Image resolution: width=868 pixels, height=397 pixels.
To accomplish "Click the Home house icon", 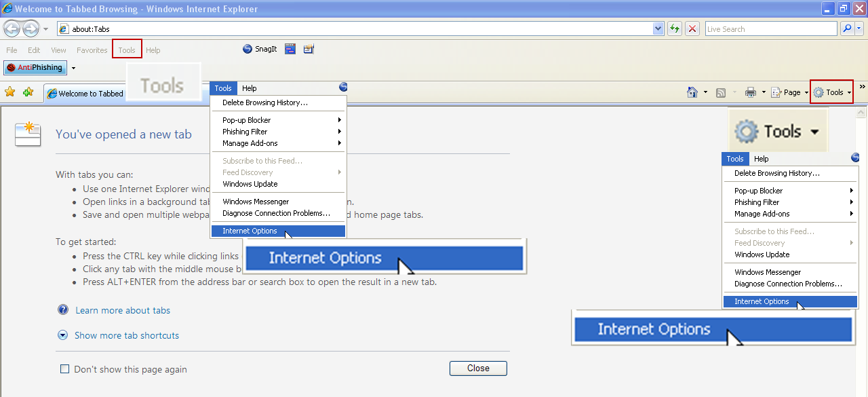I will [692, 92].
